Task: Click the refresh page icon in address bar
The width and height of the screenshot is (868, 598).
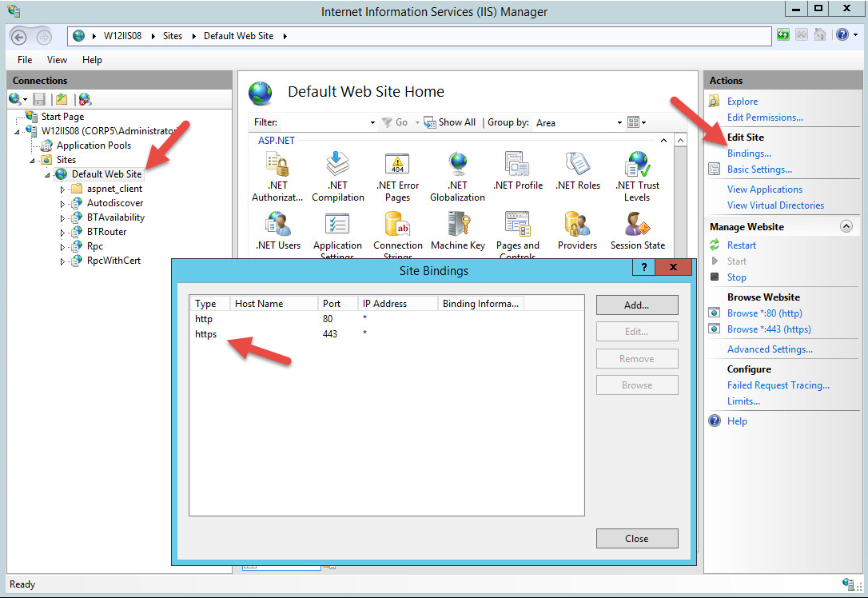Action: 782,35
